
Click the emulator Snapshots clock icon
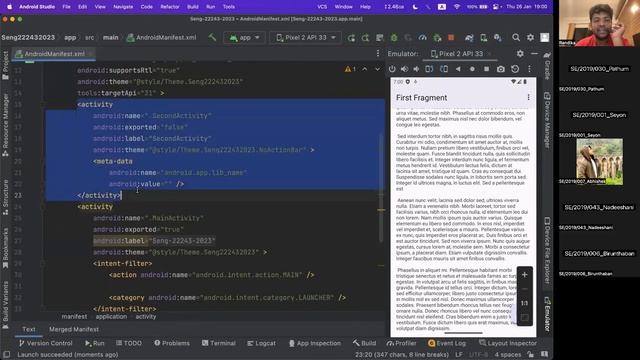[515, 69]
